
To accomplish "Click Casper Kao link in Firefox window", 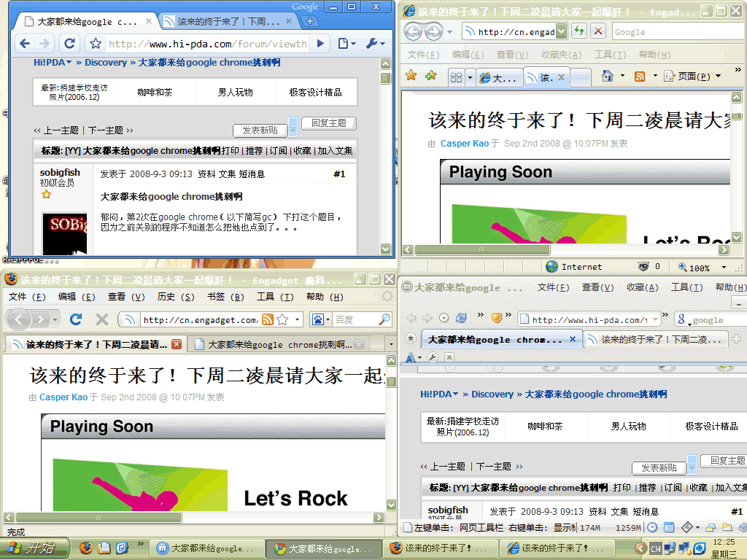I will coord(63,397).
